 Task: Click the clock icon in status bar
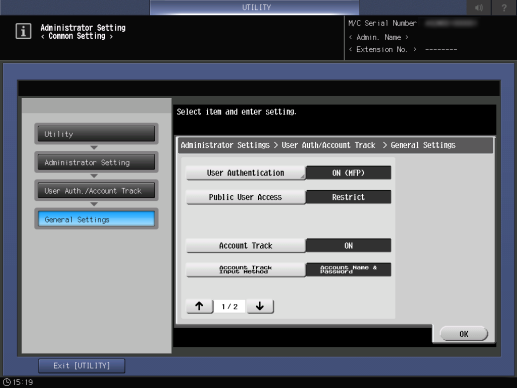coord(7,382)
